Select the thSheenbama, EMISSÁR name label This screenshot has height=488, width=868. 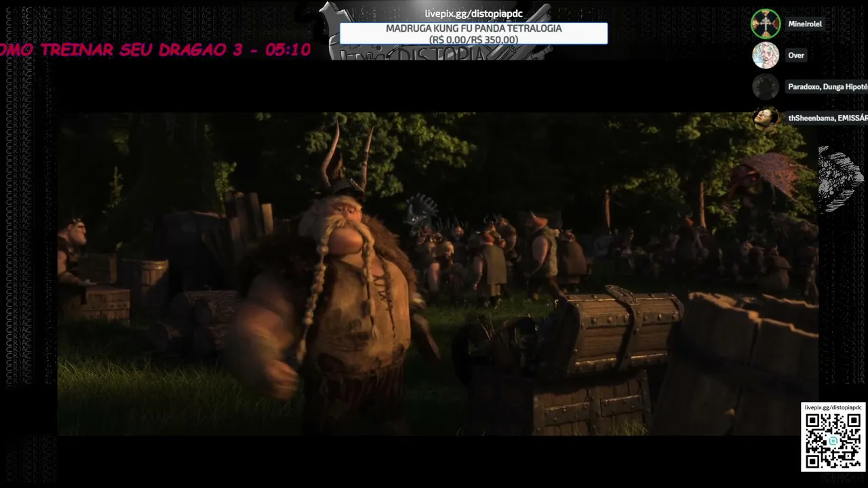pos(827,118)
